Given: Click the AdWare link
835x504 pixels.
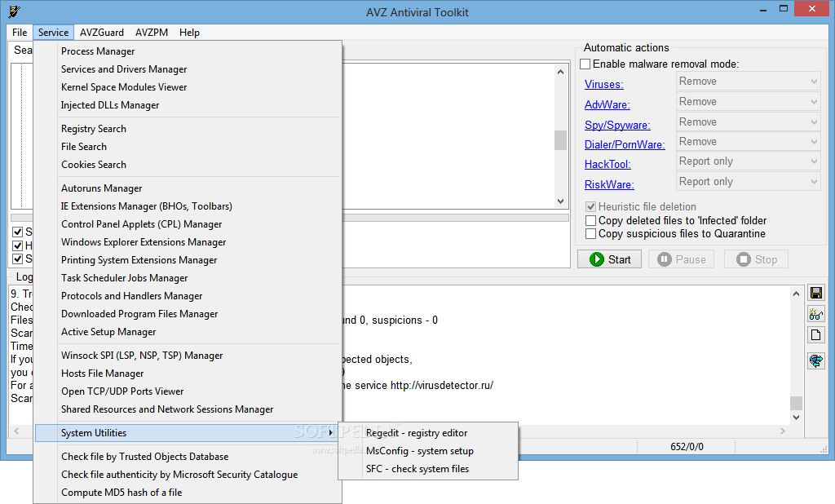Looking at the screenshot, I should click(607, 104).
